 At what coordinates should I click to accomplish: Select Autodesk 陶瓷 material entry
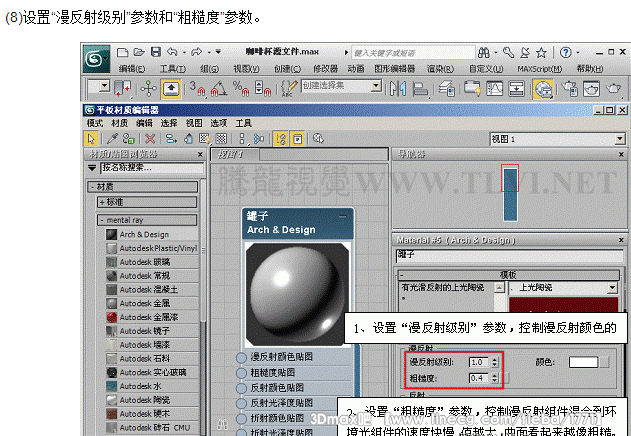(x=152, y=400)
